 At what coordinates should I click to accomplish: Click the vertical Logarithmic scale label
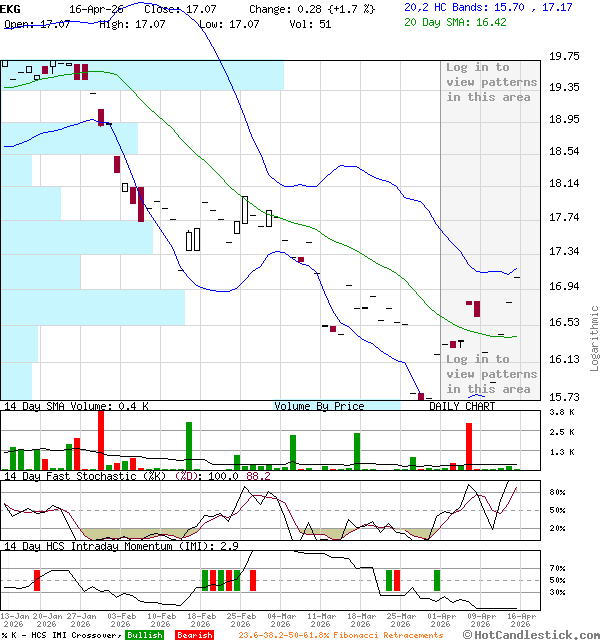pyautogui.click(x=594, y=337)
